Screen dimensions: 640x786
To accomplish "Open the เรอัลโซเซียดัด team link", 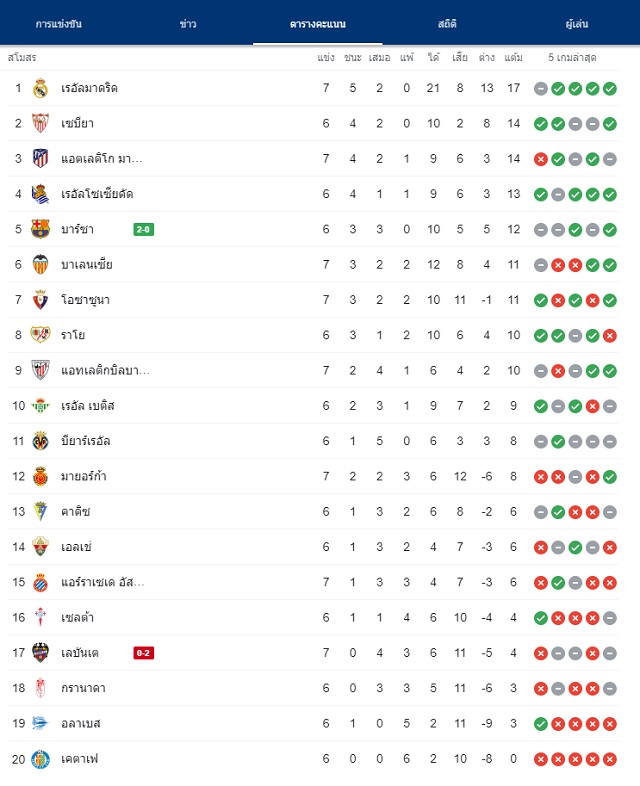I will (97, 194).
